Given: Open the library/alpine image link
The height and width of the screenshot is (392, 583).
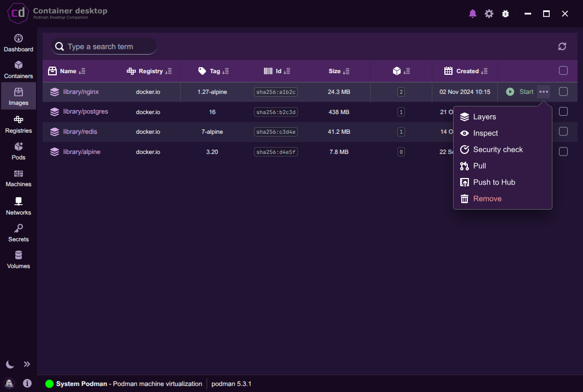Looking at the screenshot, I should coord(81,152).
